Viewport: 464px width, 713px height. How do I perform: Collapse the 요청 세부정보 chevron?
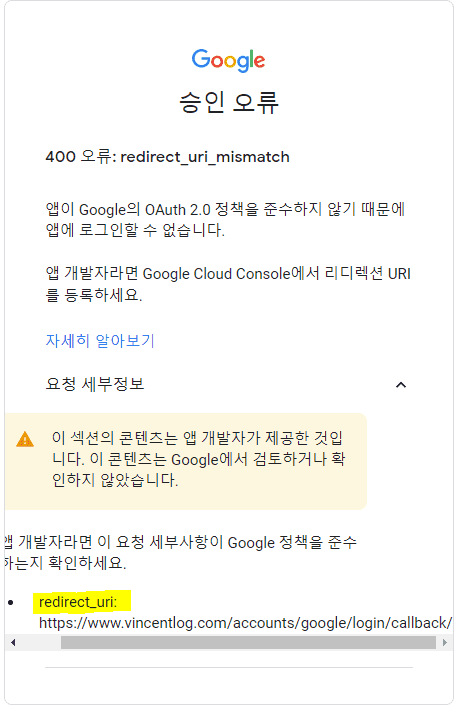click(x=401, y=385)
